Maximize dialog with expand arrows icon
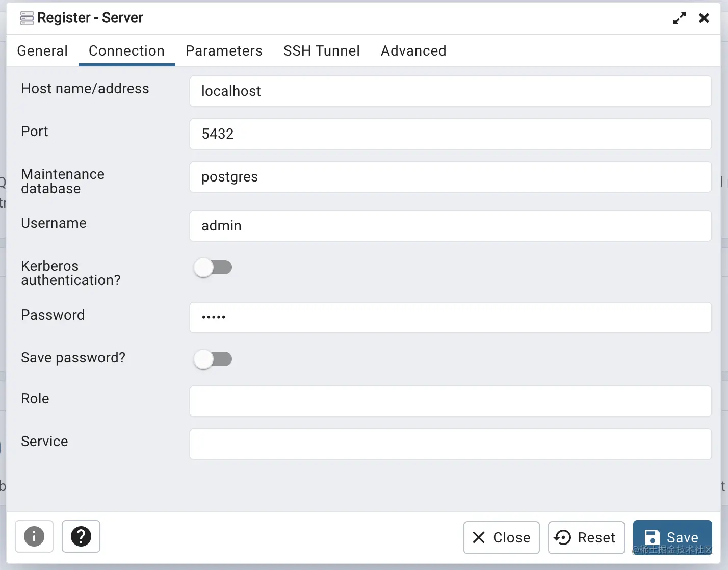728x570 pixels. (x=679, y=18)
